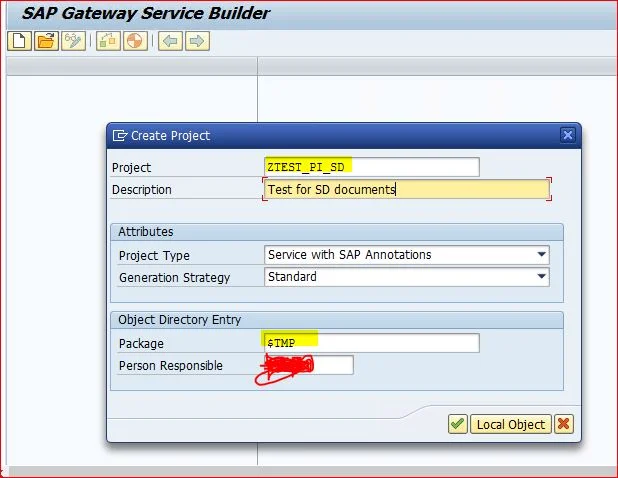Click the Package input field

click(372, 343)
